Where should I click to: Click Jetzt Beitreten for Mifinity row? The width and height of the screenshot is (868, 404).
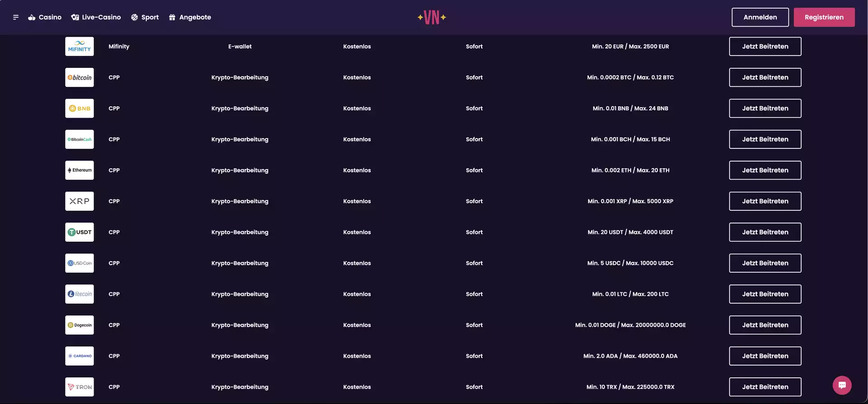click(x=765, y=47)
